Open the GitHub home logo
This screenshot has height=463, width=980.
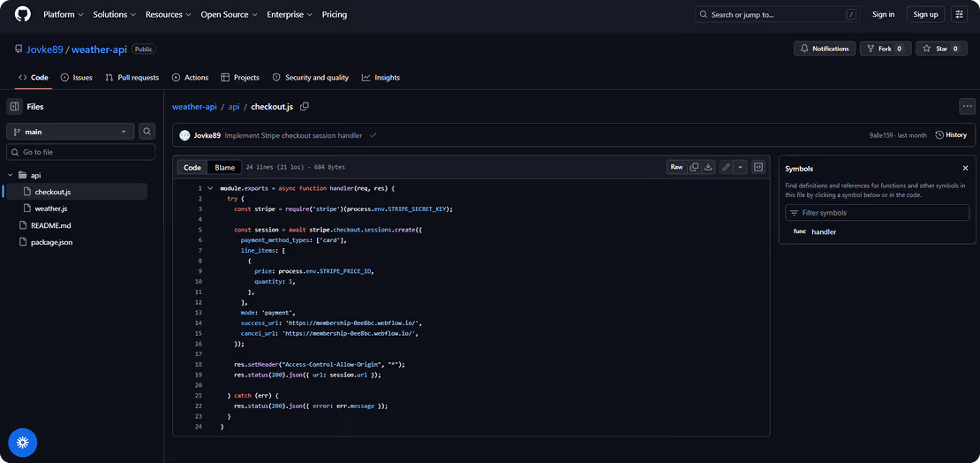(x=22, y=14)
